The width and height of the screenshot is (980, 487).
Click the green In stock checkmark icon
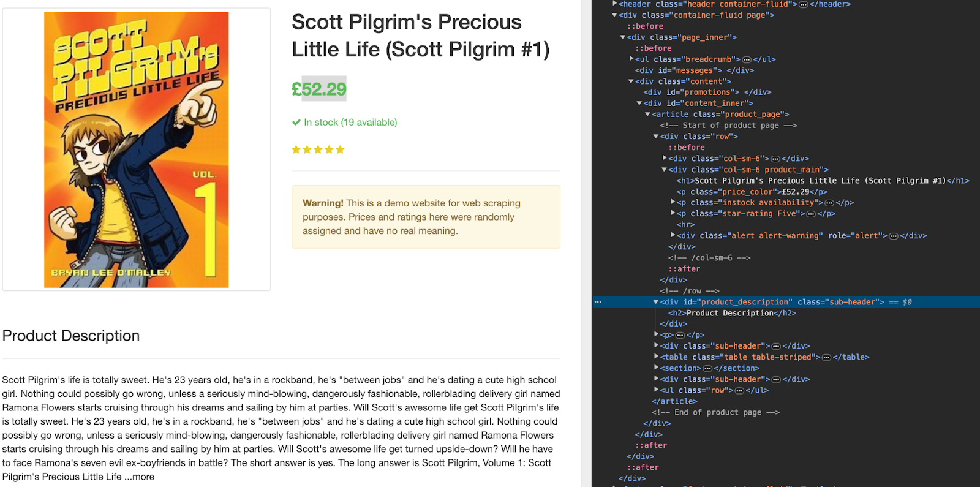tap(296, 122)
